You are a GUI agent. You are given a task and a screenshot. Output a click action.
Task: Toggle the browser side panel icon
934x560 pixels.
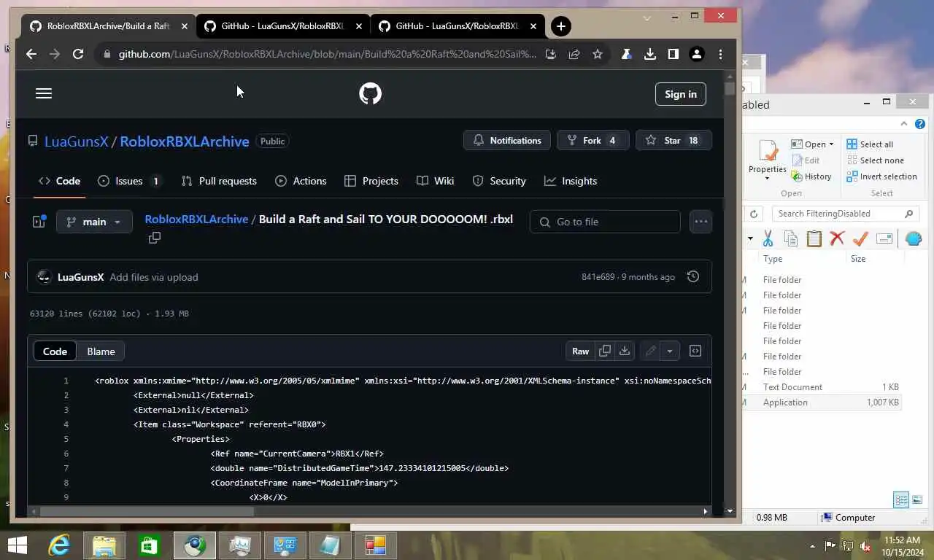(x=673, y=54)
